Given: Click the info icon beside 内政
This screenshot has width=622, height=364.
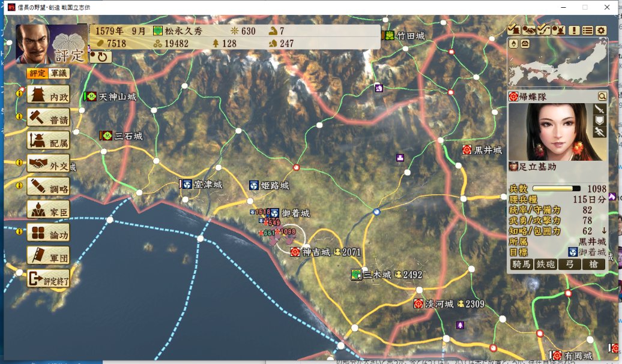Looking at the screenshot, I should point(19,94).
